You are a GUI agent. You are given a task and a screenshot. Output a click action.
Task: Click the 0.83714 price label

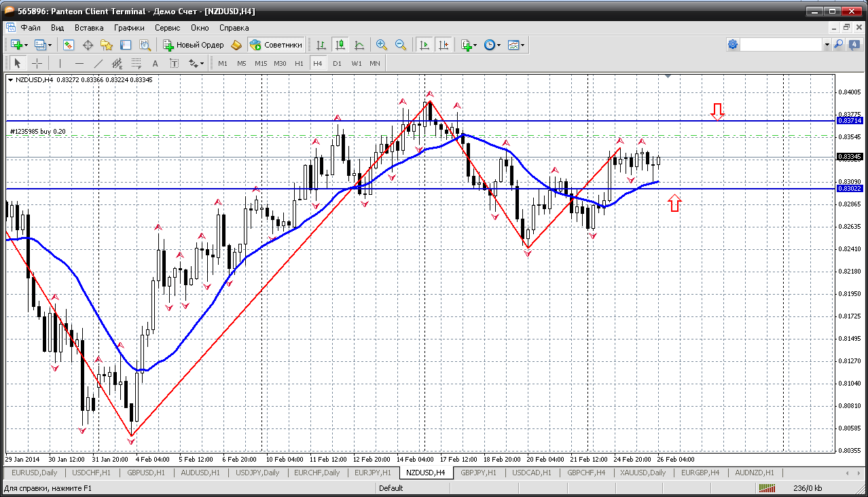[x=850, y=120]
